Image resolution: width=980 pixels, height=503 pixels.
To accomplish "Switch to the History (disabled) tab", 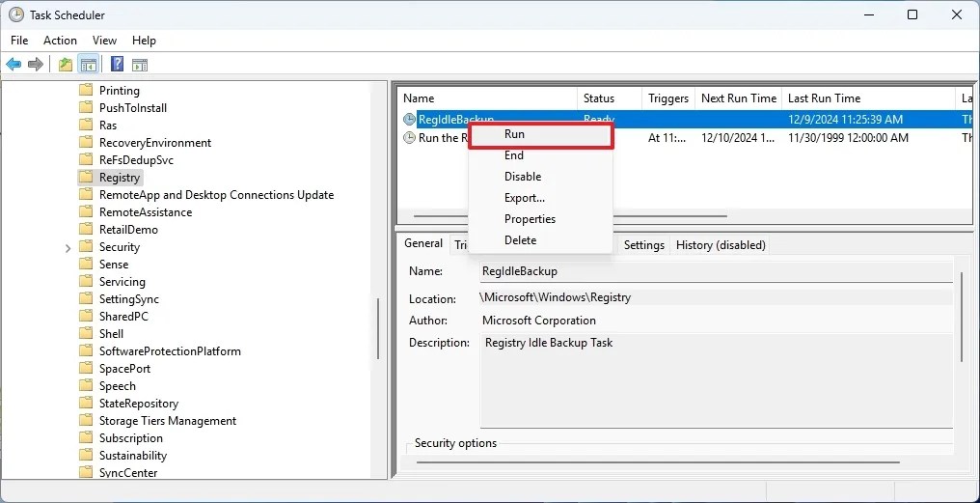I will tap(721, 245).
